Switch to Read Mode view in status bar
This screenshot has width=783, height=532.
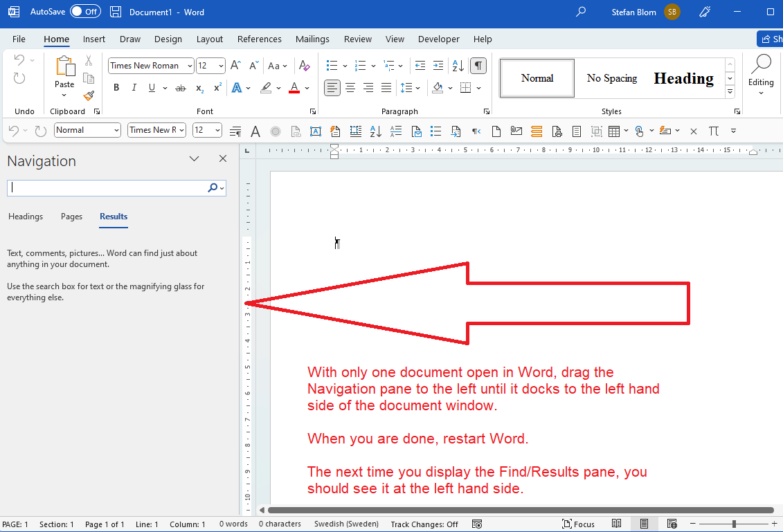(x=617, y=524)
